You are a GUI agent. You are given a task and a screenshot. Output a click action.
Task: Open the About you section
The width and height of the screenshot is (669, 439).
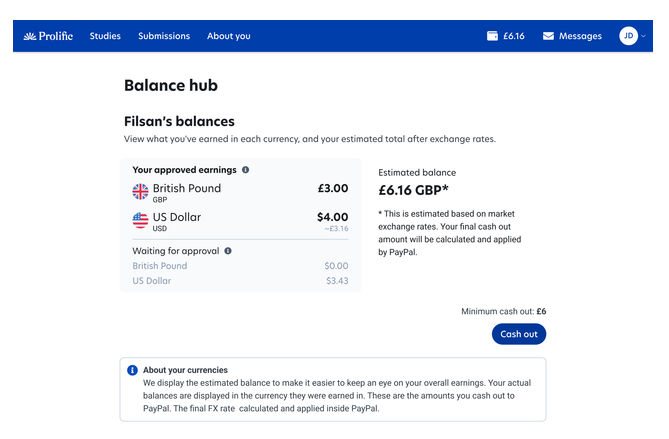click(229, 36)
